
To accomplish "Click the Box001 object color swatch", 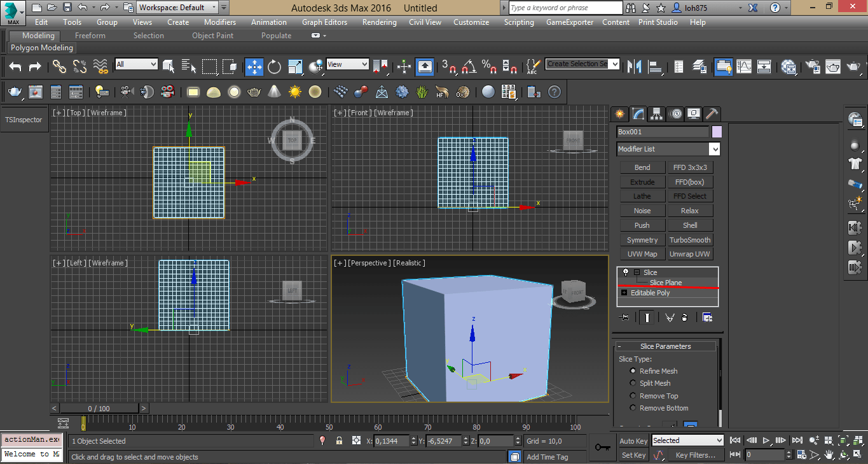I will click(717, 132).
